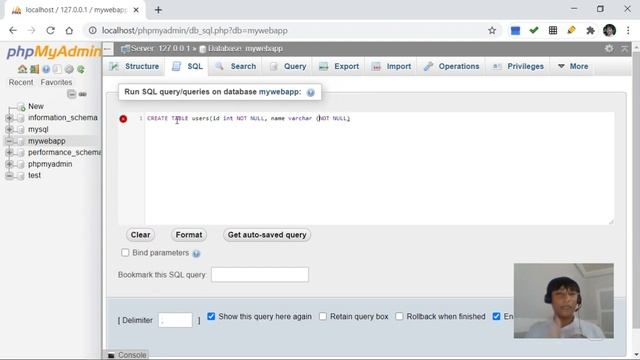Image resolution: width=640 pixels, height=360 pixels.
Task: Open the Import tab
Action: pos(392,66)
